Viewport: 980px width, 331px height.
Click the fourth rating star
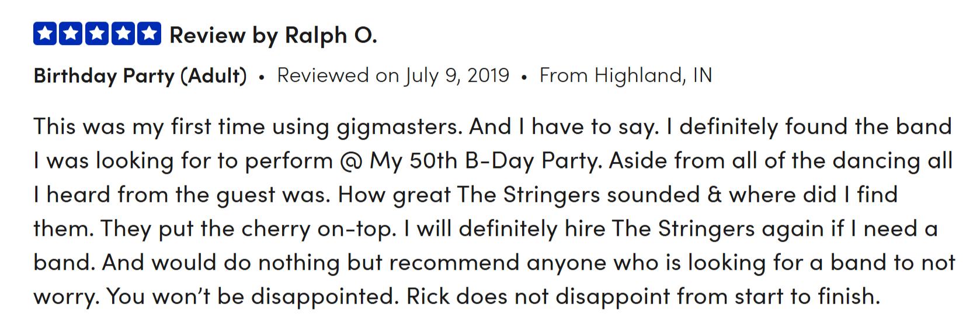point(123,34)
